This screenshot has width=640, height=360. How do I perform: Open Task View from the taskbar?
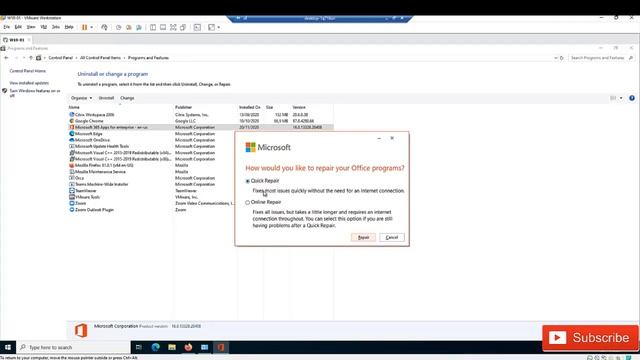tap(139, 347)
